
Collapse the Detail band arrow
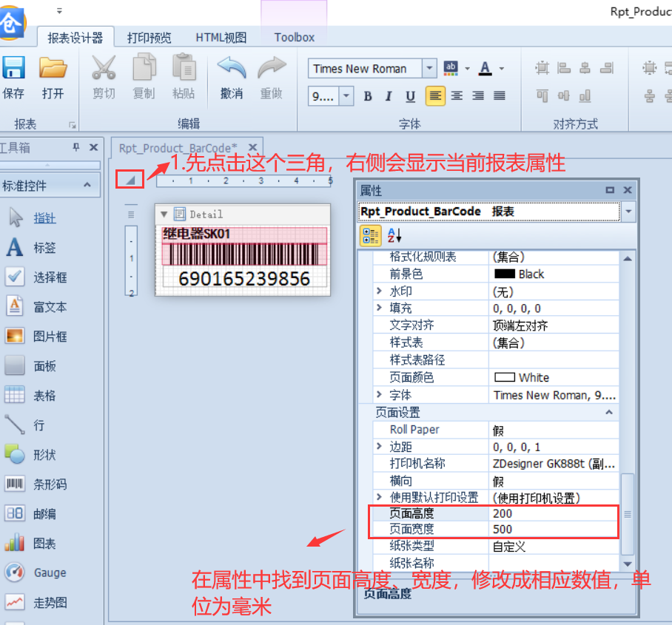tap(164, 214)
